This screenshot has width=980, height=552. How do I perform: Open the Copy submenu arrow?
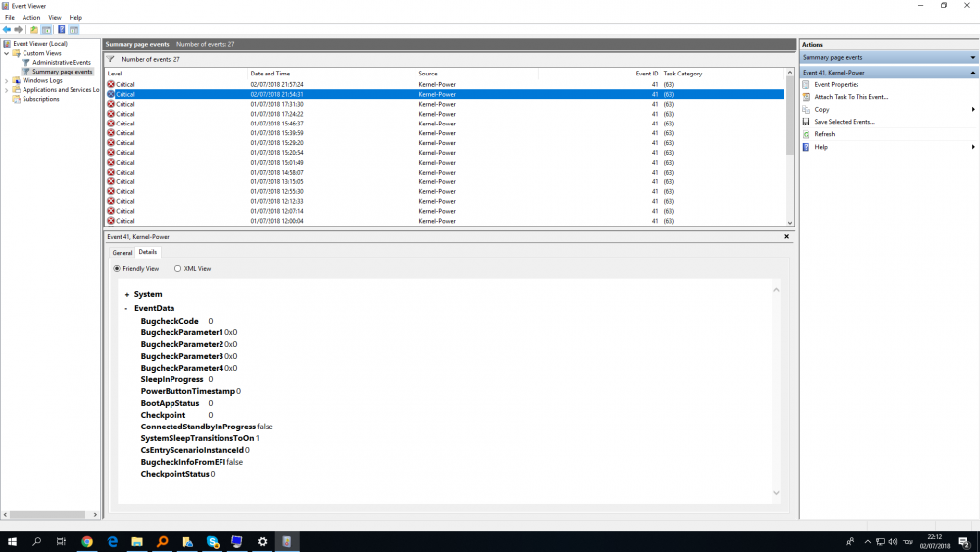coord(973,110)
